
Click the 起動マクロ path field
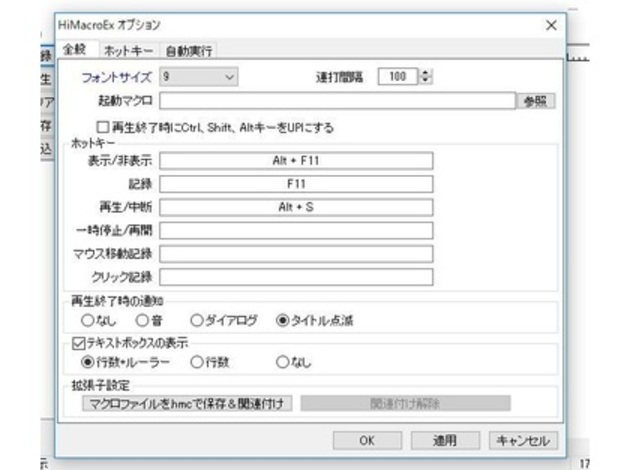tap(337, 100)
